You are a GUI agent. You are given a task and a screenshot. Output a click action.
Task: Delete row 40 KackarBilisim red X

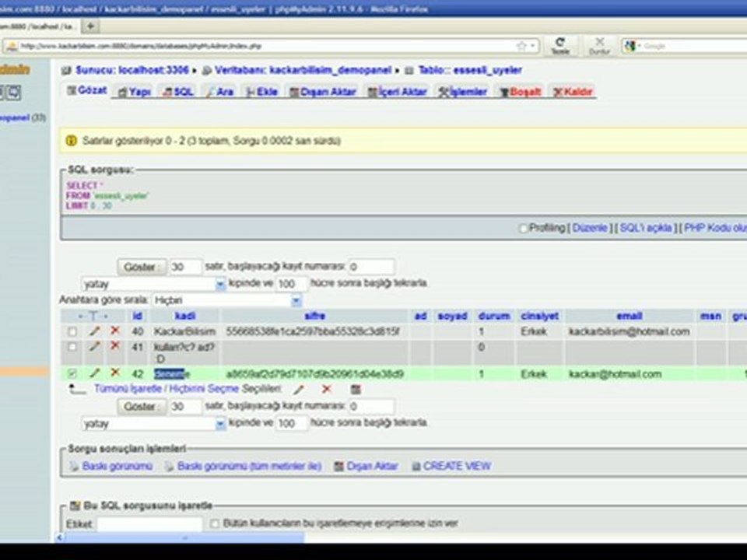(x=115, y=331)
